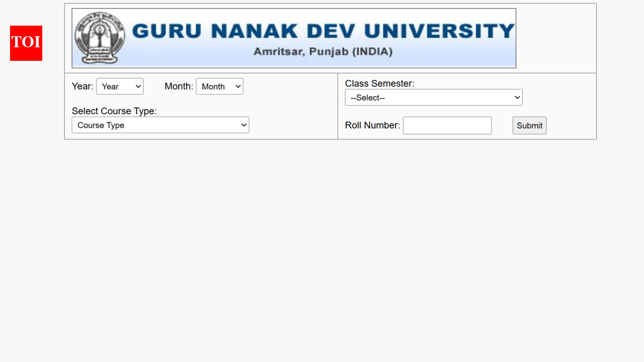
Task: Click the university seal inside the banner
Action: [x=100, y=37]
